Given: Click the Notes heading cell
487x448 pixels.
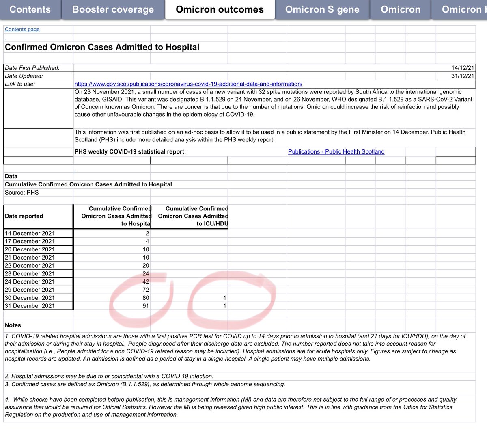Looking at the screenshot, I should pyautogui.click(x=39, y=325).
